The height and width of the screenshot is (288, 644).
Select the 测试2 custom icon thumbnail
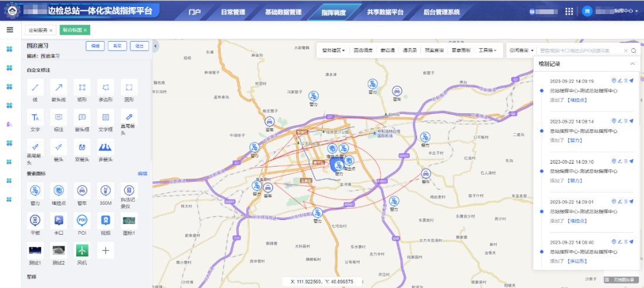[x=59, y=250]
